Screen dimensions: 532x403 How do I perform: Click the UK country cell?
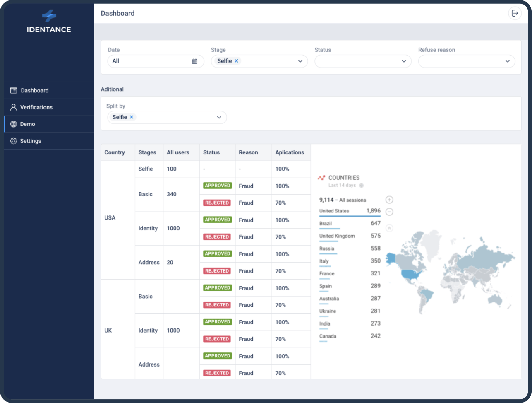point(118,330)
